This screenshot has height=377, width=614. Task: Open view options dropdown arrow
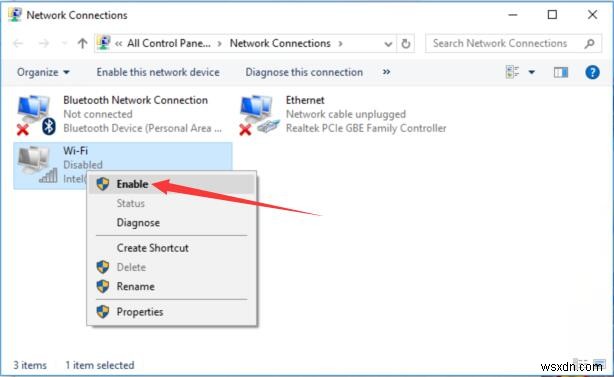pos(532,72)
